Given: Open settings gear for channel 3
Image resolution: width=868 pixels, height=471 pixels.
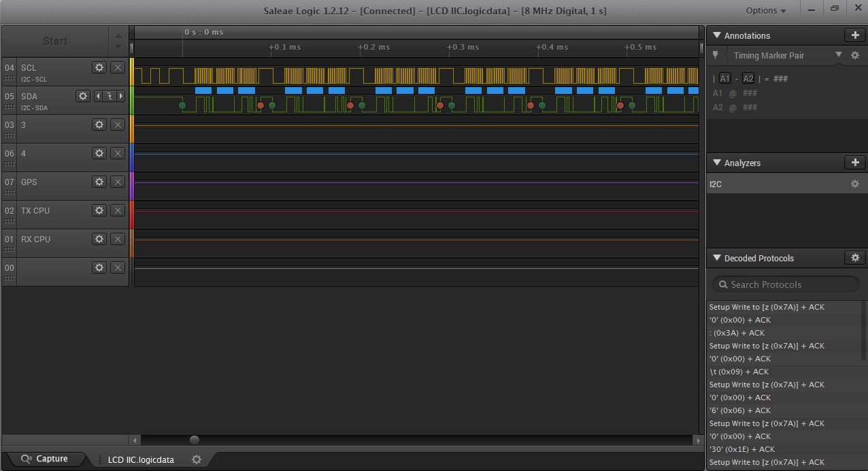Looking at the screenshot, I should [99, 125].
